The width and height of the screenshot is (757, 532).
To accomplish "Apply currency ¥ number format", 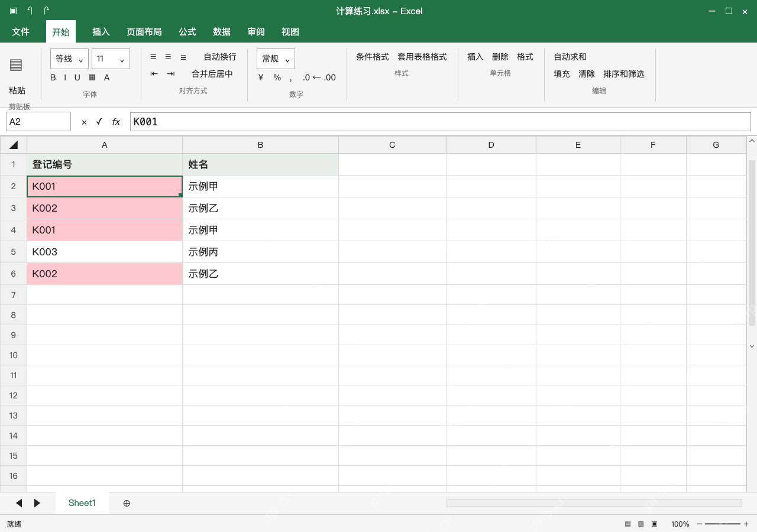I will pos(261,77).
